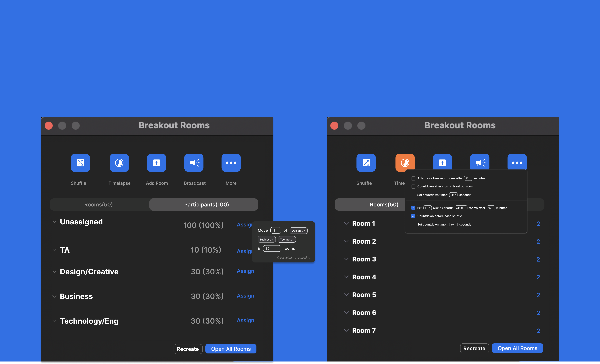Click the Shuffle icon in the right window
This screenshot has height=364, width=600.
tap(366, 163)
